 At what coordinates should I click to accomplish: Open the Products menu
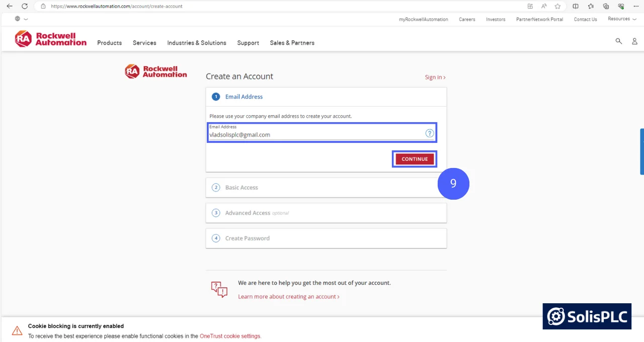pos(110,43)
